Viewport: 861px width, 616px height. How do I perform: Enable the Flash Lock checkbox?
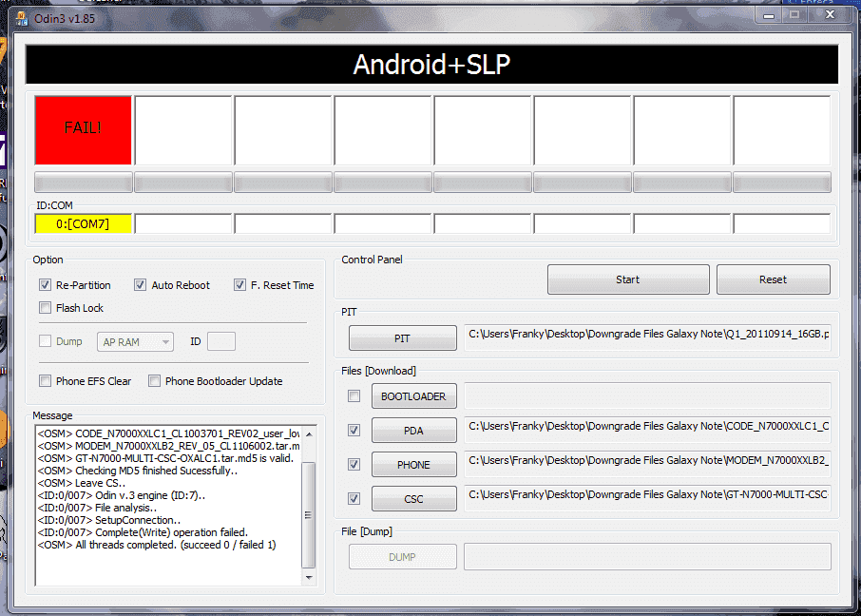click(46, 308)
